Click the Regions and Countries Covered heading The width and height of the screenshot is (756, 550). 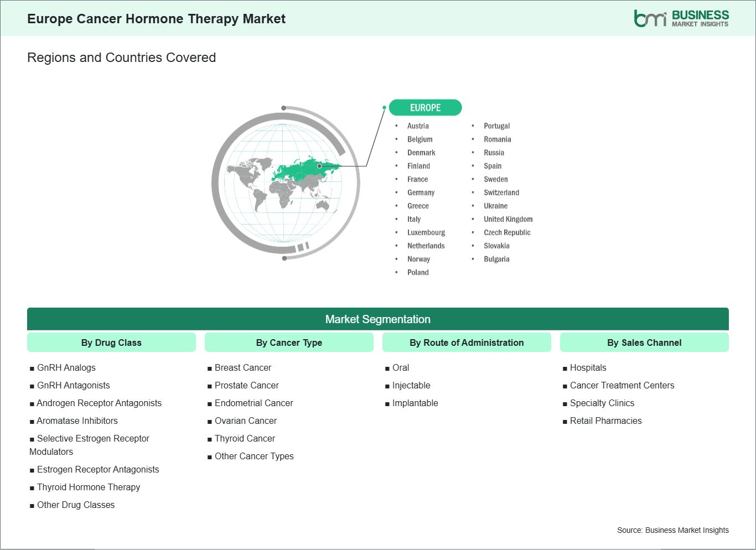tap(121, 58)
